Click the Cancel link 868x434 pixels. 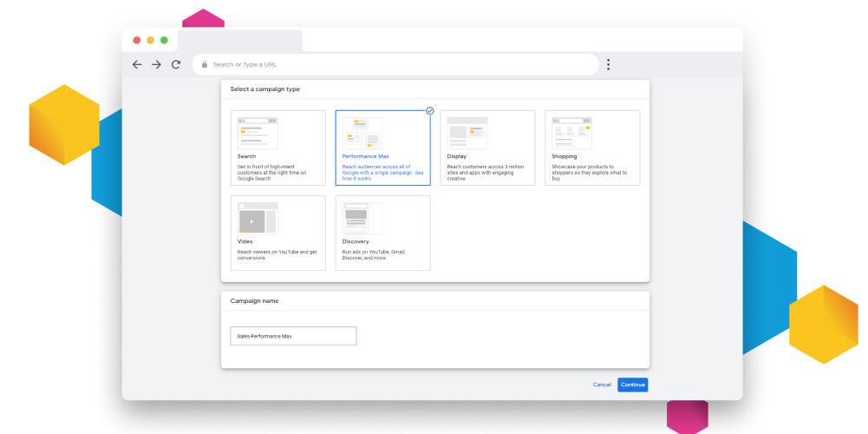click(602, 385)
